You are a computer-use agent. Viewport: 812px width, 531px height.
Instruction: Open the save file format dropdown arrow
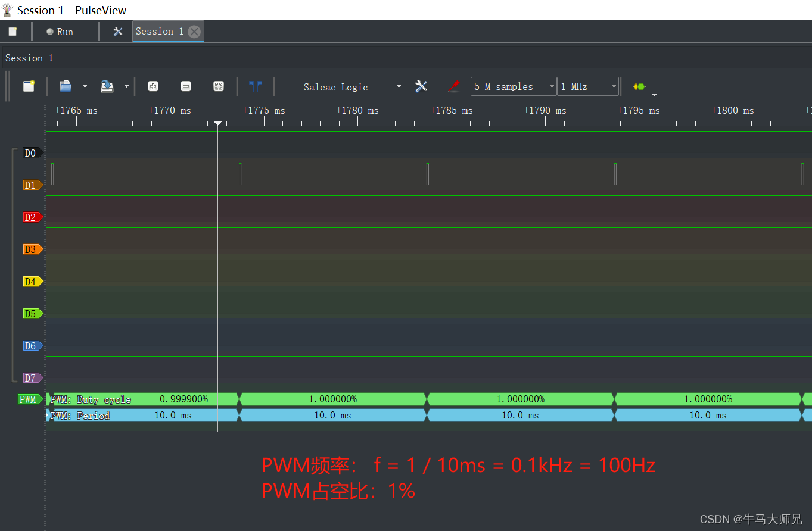click(126, 86)
